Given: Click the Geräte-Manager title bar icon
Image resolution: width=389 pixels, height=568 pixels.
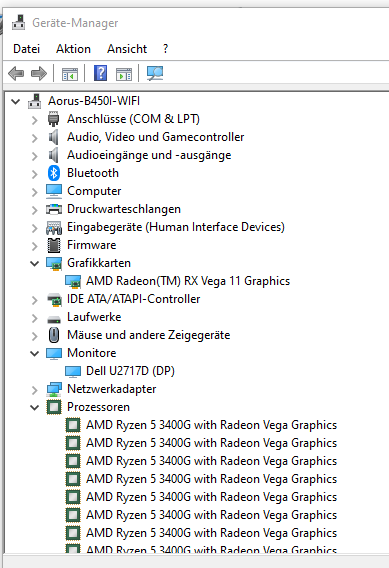Looking at the screenshot, I should coord(18,22).
